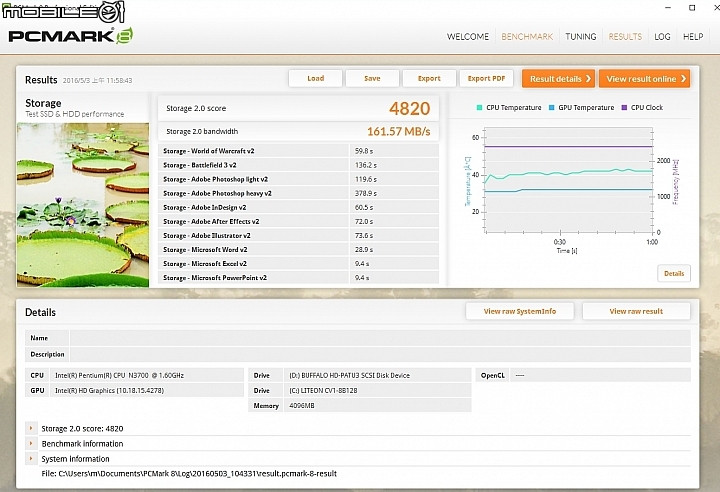Click the Load button

[315, 79]
